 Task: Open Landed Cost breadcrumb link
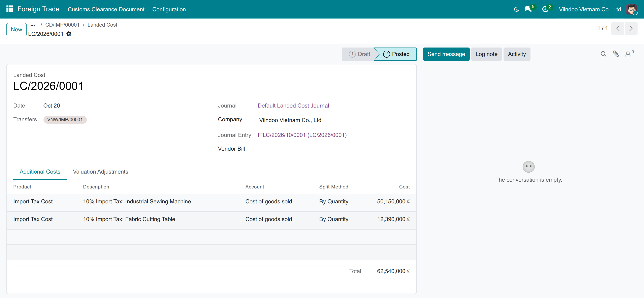pos(102,25)
